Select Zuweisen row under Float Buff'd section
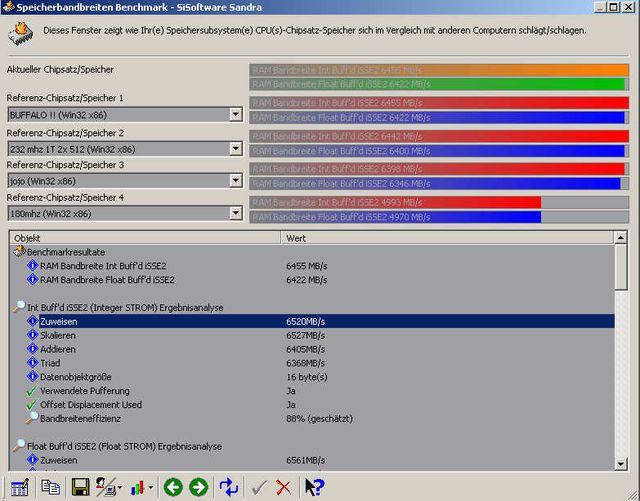Image resolution: width=640 pixels, height=501 pixels. tap(312, 460)
